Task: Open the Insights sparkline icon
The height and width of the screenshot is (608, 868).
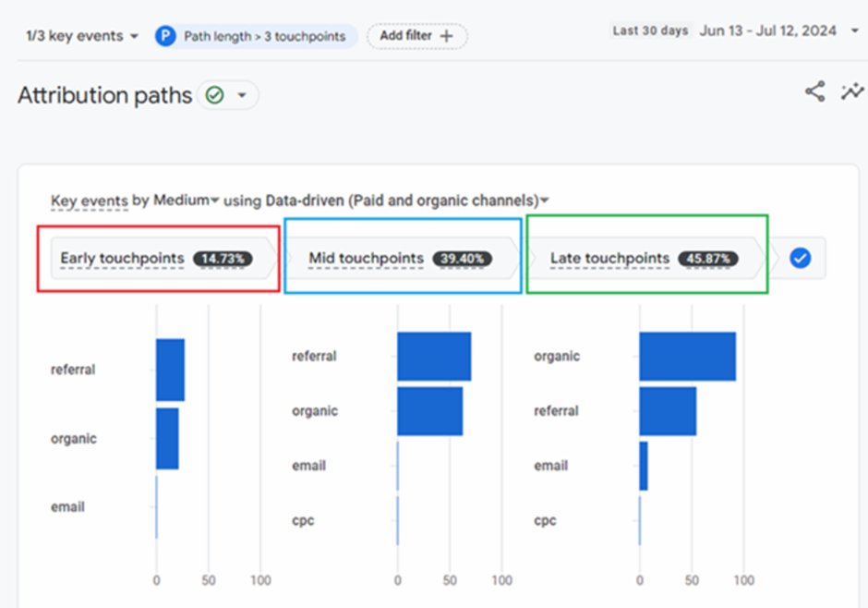Action: pos(852,91)
